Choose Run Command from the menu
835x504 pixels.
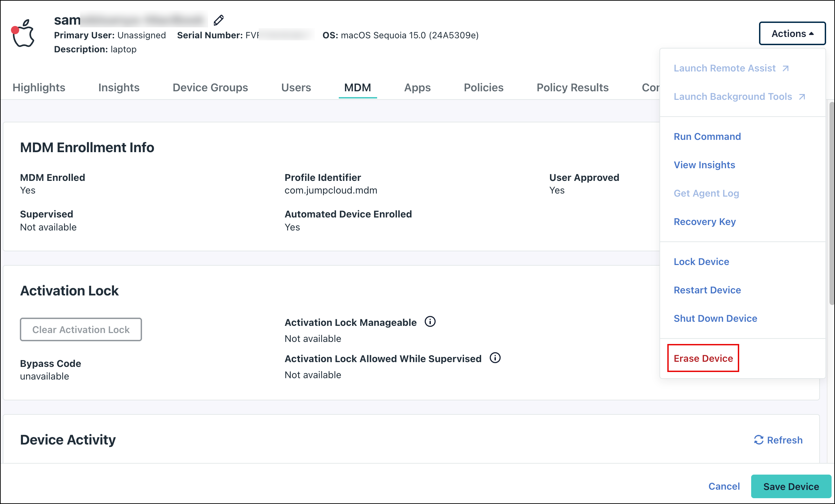pyautogui.click(x=707, y=136)
